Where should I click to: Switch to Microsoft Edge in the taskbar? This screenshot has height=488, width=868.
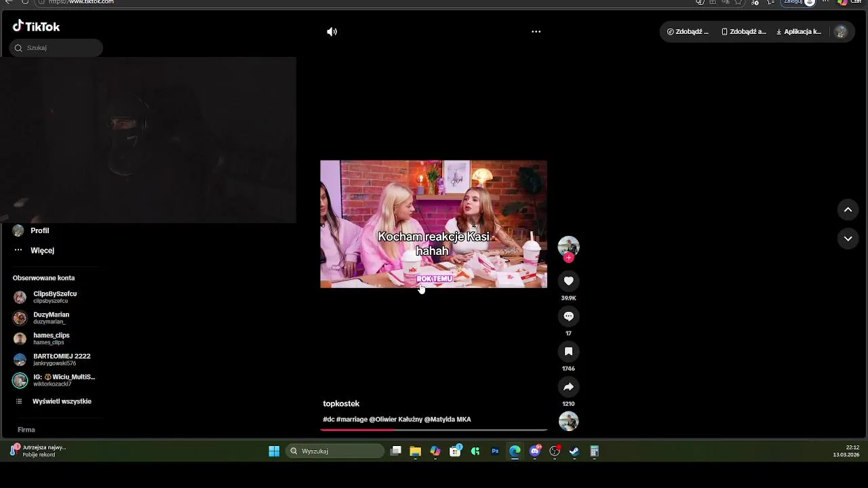pyautogui.click(x=515, y=451)
